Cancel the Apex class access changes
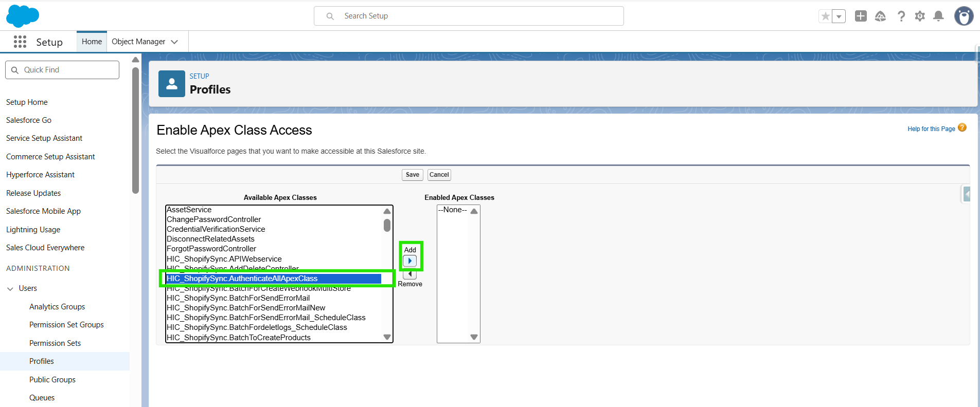 pos(439,175)
